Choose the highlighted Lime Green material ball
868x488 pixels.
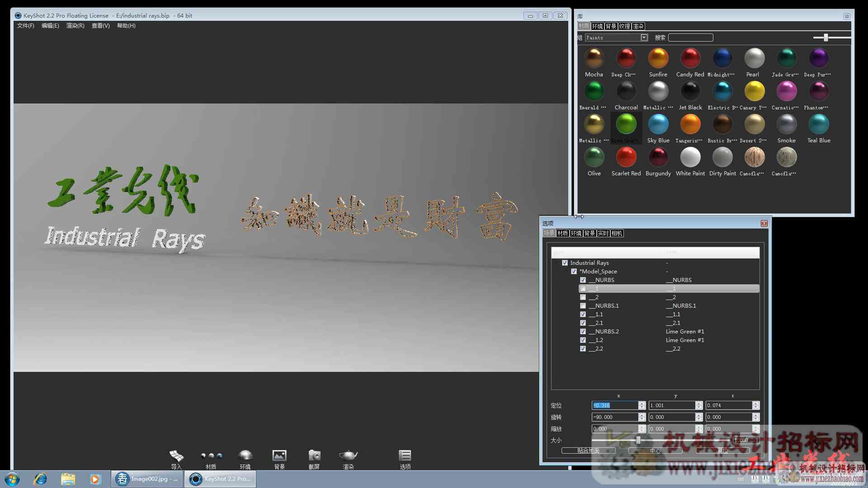point(626,124)
